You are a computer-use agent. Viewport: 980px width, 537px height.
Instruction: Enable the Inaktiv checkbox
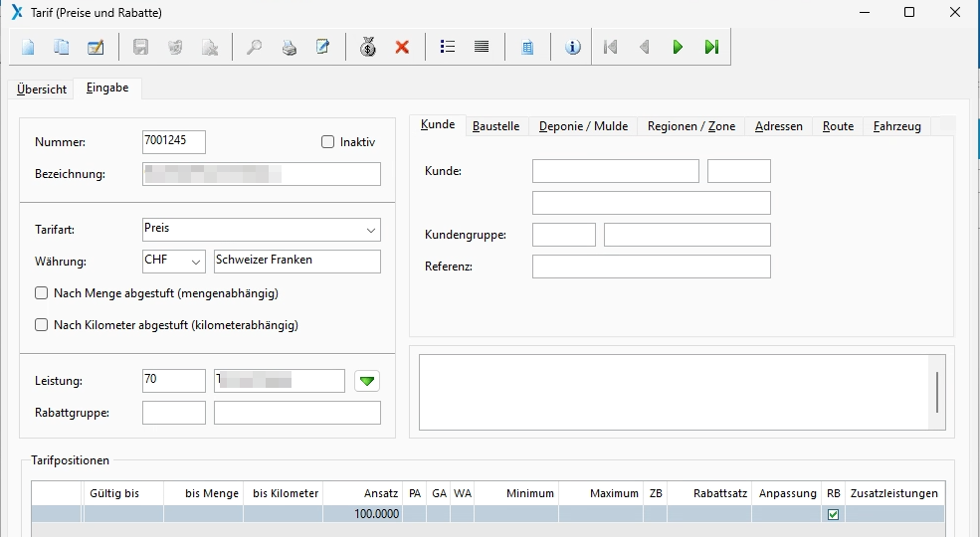coord(328,142)
